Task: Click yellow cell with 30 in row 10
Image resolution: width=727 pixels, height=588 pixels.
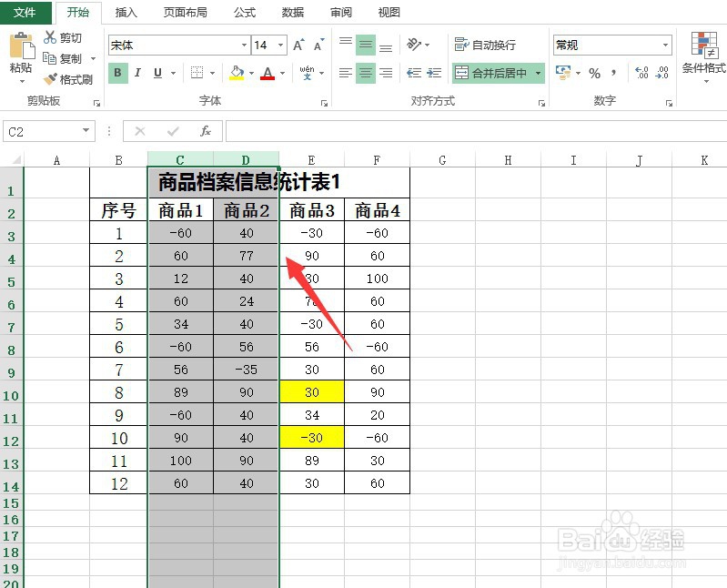Action: click(312, 391)
